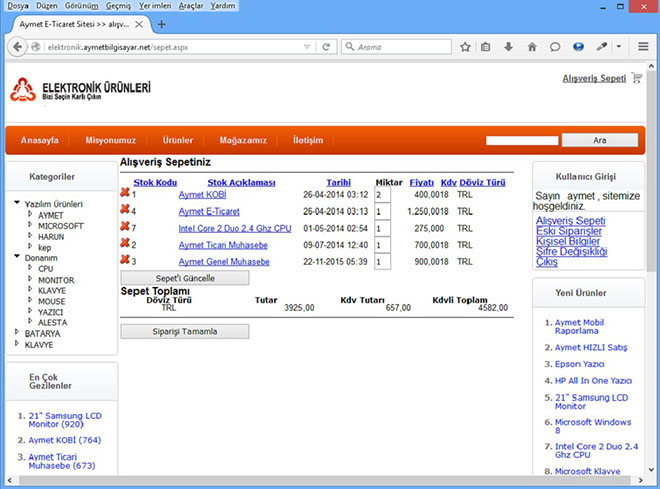The width and height of the screenshot is (660, 489).
Task: Remove Aymet E-Ticaret row with red X
Action: (x=125, y=209)
